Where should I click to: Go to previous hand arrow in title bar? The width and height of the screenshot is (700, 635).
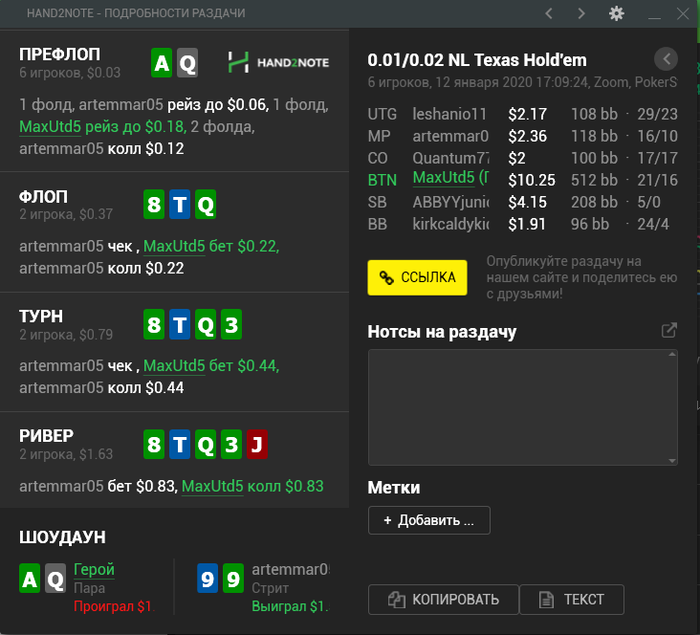(x=549, y=13)
